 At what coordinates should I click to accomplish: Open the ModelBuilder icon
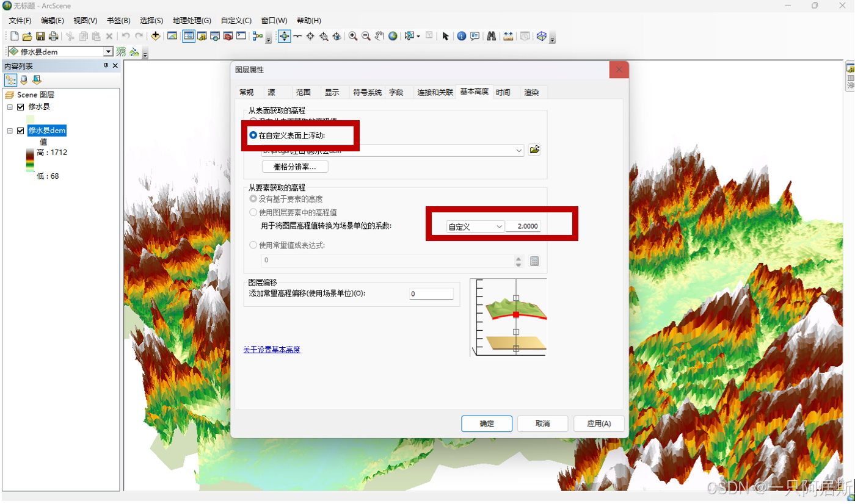(x=258, y=36)
